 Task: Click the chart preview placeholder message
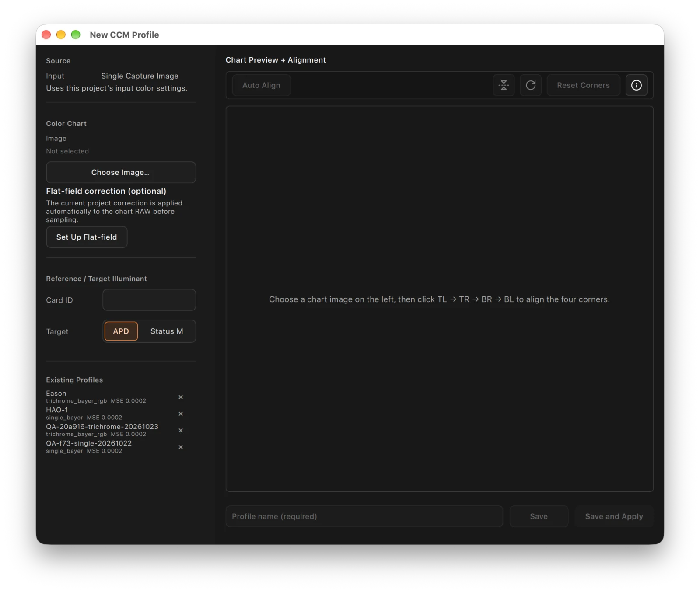click(x=439, y=299)
